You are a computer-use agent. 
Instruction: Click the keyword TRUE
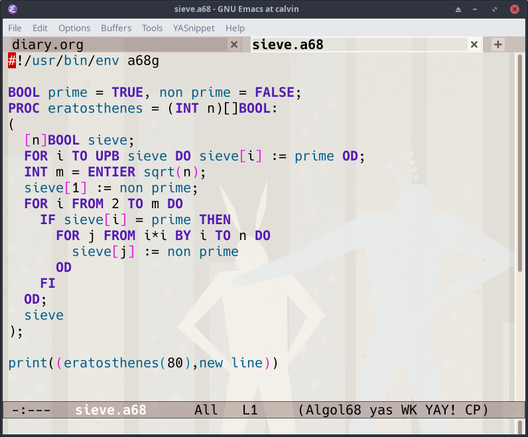pyautogui.click(x=127, y=92)
